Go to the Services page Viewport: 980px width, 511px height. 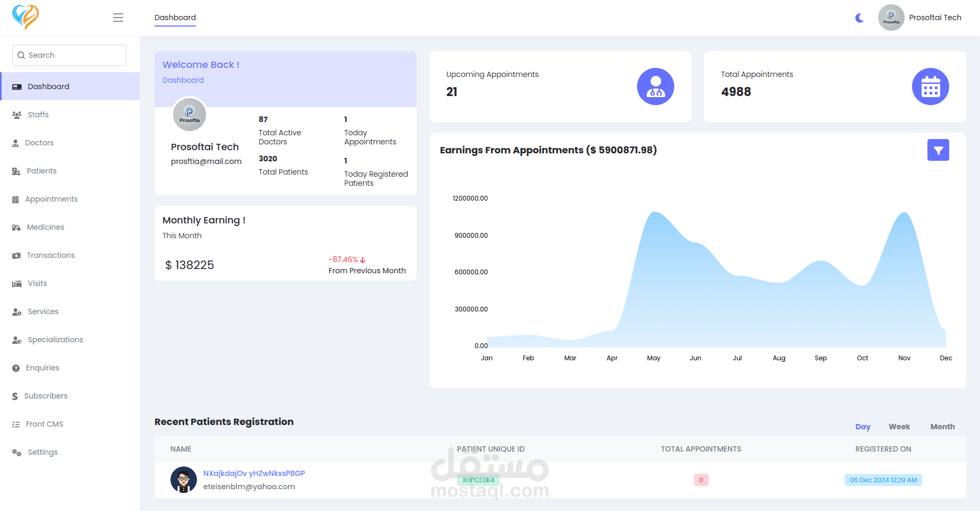point(70,311)
